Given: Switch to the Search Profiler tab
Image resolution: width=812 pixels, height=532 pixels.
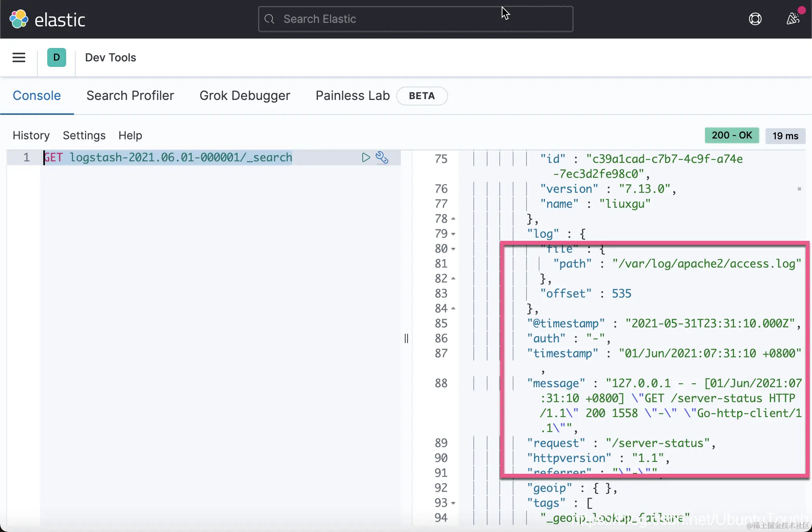Looking at the screenshot, I should click(x=130, y=96).
